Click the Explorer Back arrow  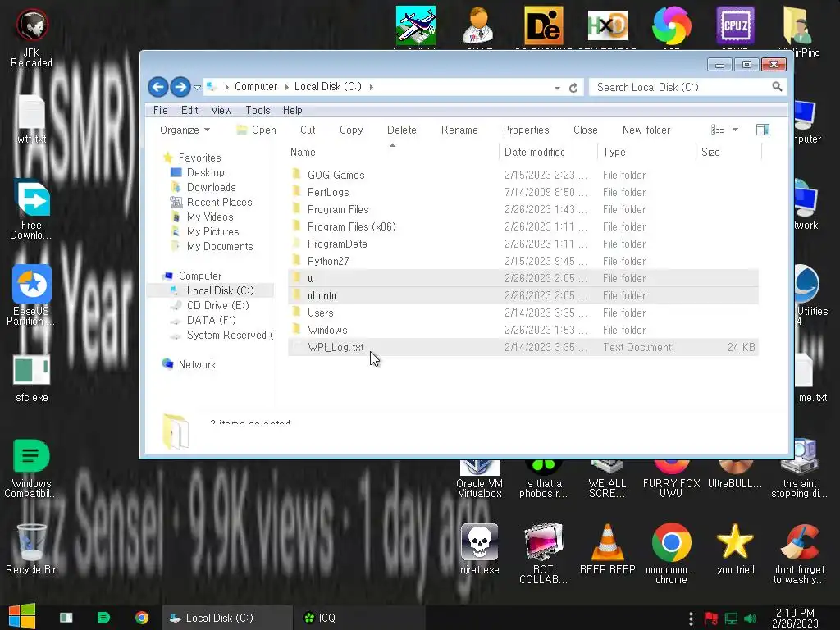click(158, 87)
